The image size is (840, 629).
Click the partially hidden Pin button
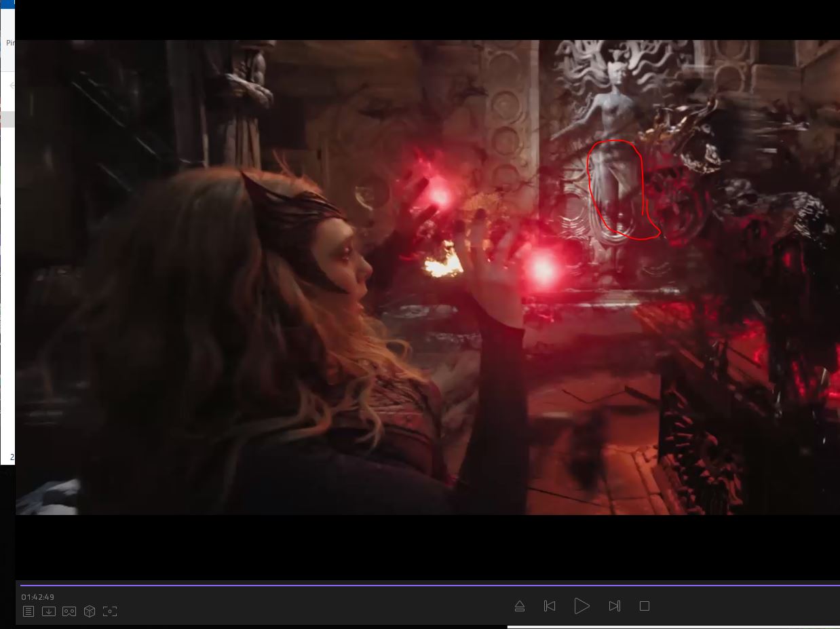(10, 43)
